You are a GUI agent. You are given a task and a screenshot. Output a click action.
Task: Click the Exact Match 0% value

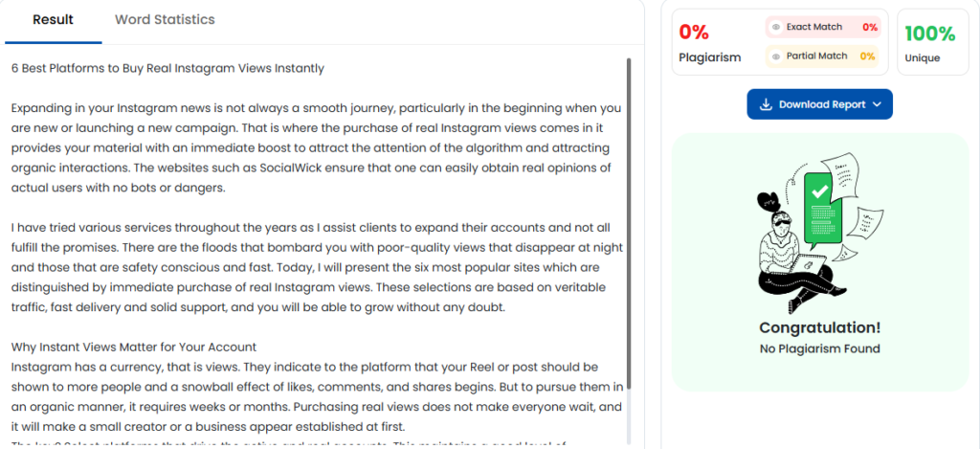coord(869,28)
